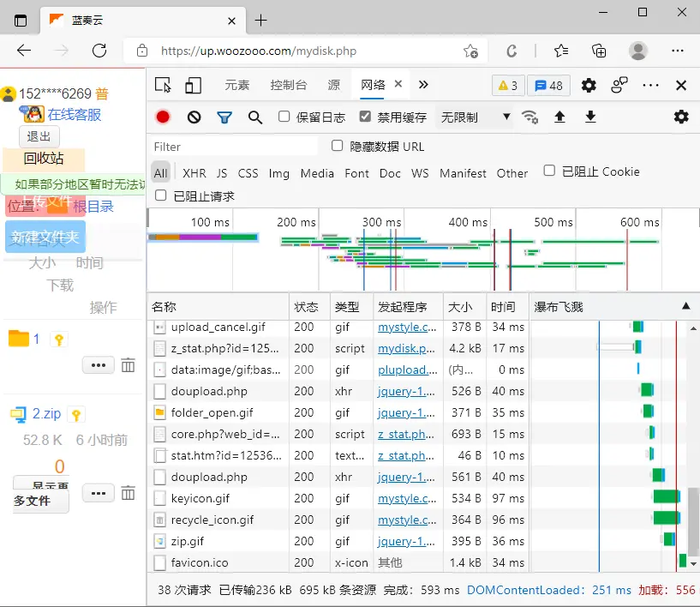Screen dimensions: 700x607
Task: Filter requests by XHR type
Action: pyautogui.click(x=194, y=173)
